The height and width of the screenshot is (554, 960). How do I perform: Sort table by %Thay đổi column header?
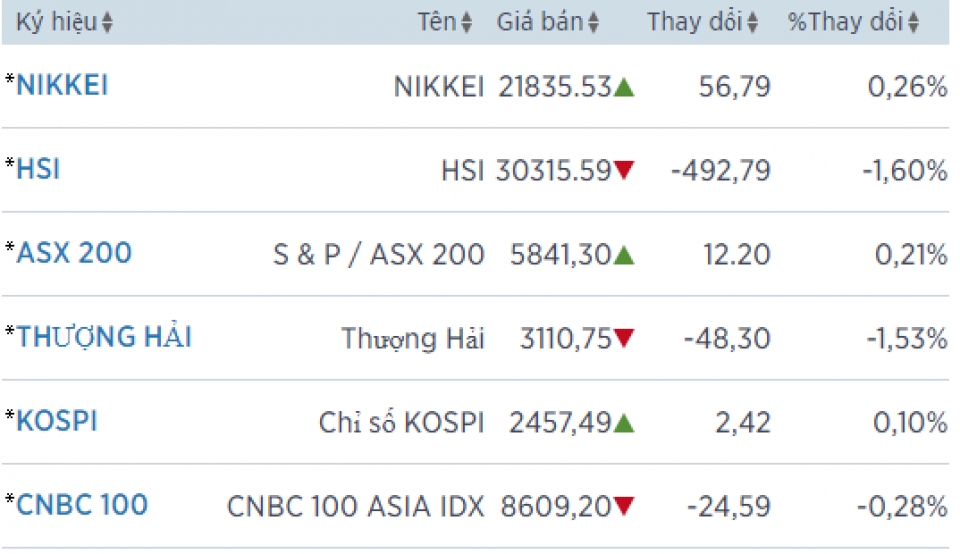845,22
